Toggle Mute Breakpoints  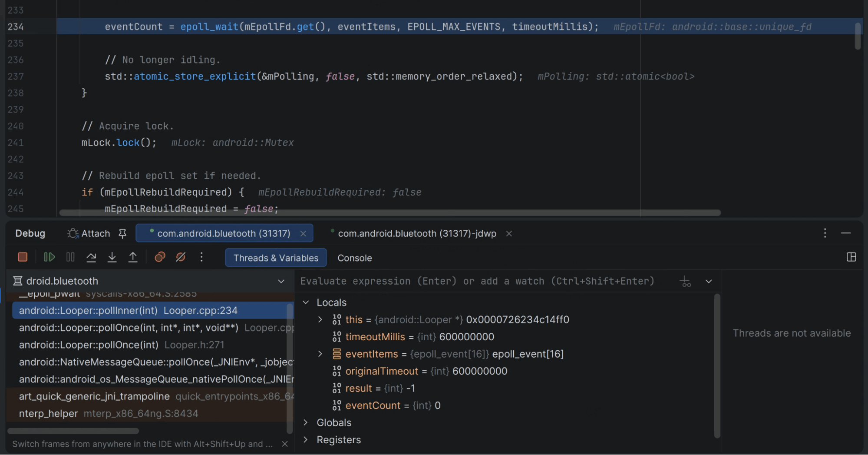[x=181, y=257]
